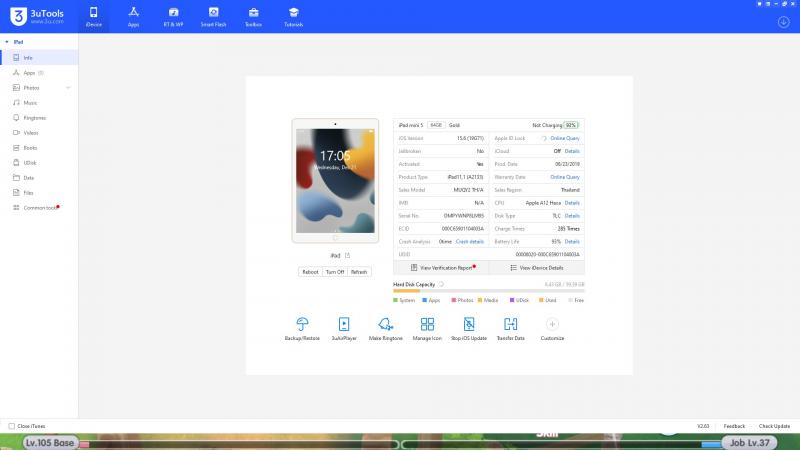
Task: Collapse the iPad device tree
Action: coord(6,42)
